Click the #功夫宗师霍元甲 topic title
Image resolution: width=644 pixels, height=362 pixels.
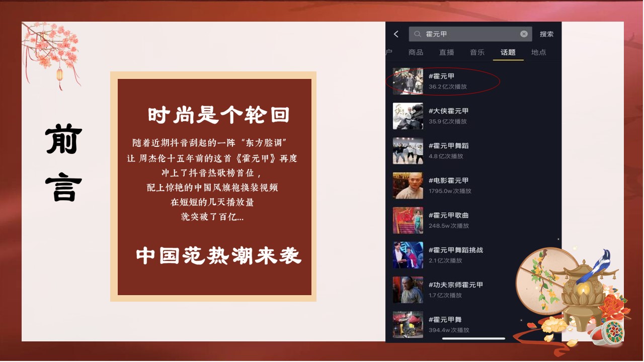tap(456, 285)
